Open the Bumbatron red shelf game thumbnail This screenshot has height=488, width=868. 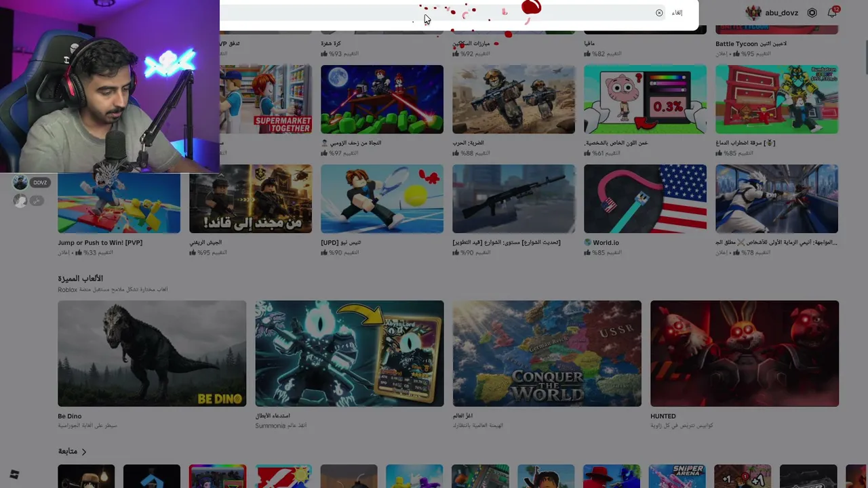[776, 99]
